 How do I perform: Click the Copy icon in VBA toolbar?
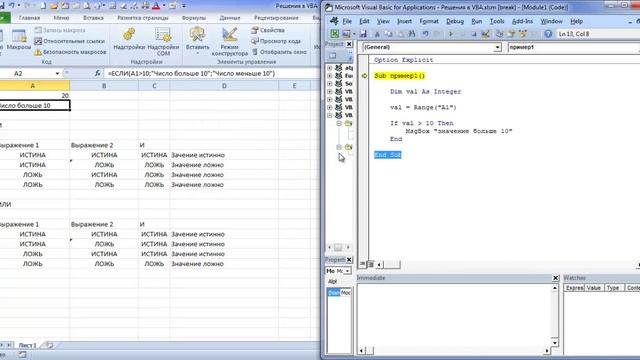coord(389,34)
